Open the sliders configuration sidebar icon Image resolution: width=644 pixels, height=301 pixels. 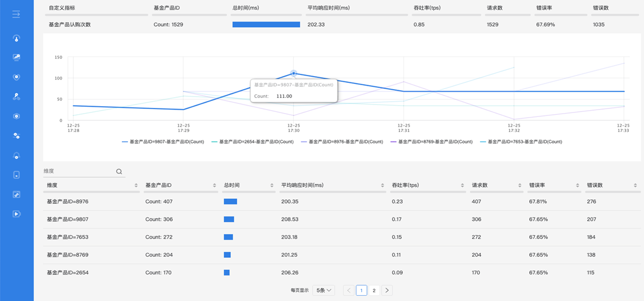point(16,136)
